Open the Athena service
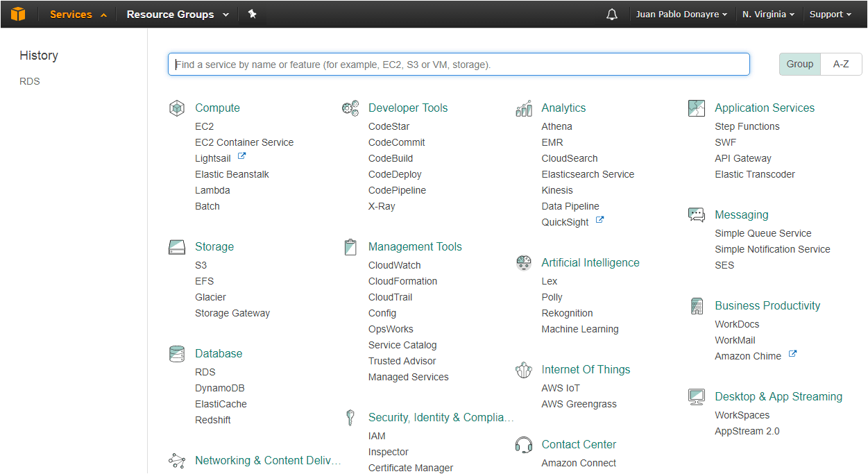Viewport: 868px width, 474px height. coord(557,126)
